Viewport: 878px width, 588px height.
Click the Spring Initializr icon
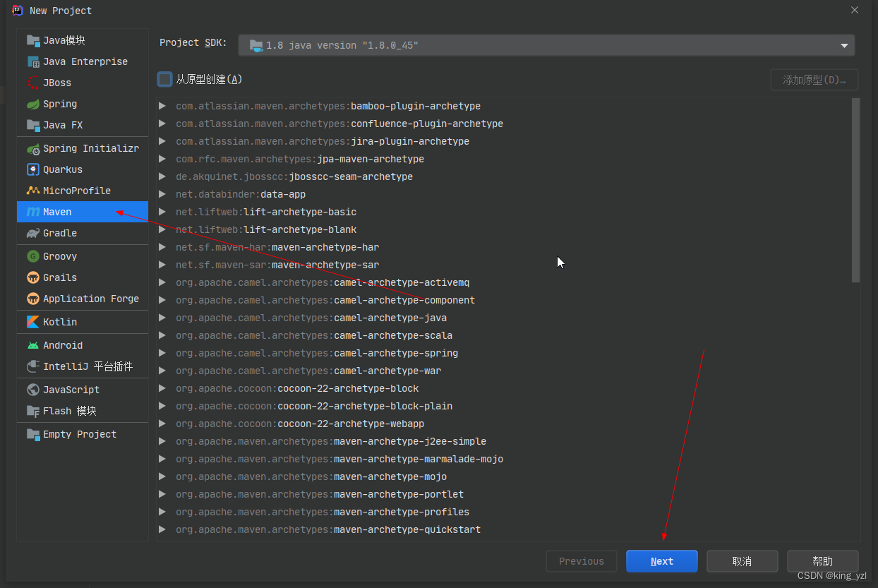(33, 148)
